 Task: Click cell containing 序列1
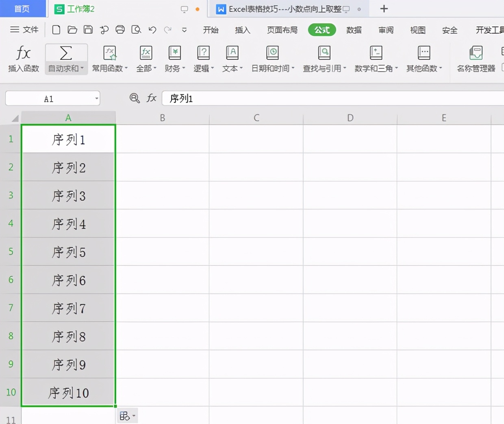click(68, 139)
